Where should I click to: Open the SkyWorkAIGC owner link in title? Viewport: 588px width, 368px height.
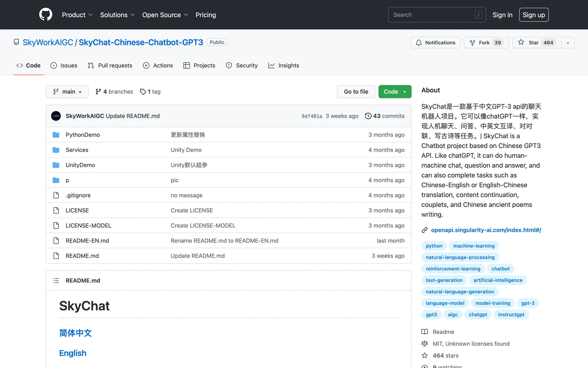(x=48, y=43)
